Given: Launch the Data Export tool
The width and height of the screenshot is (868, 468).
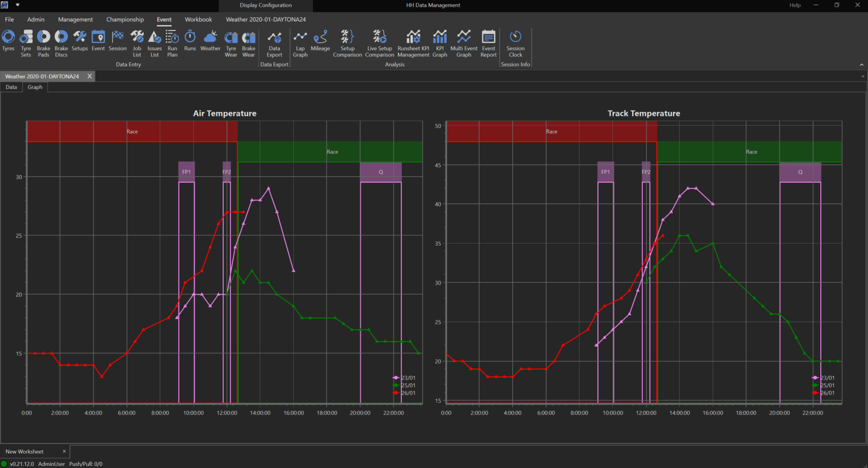Looking at the screenshot, I should [x=274, y=43].
